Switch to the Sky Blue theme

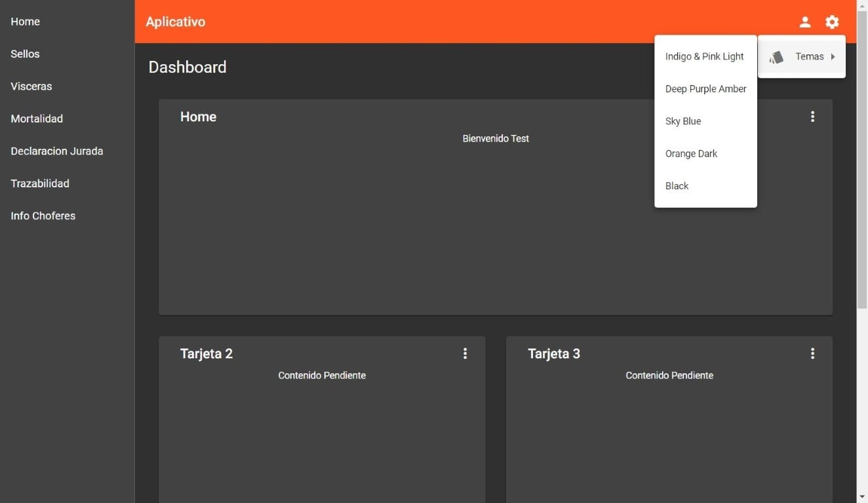pos(683,121)
